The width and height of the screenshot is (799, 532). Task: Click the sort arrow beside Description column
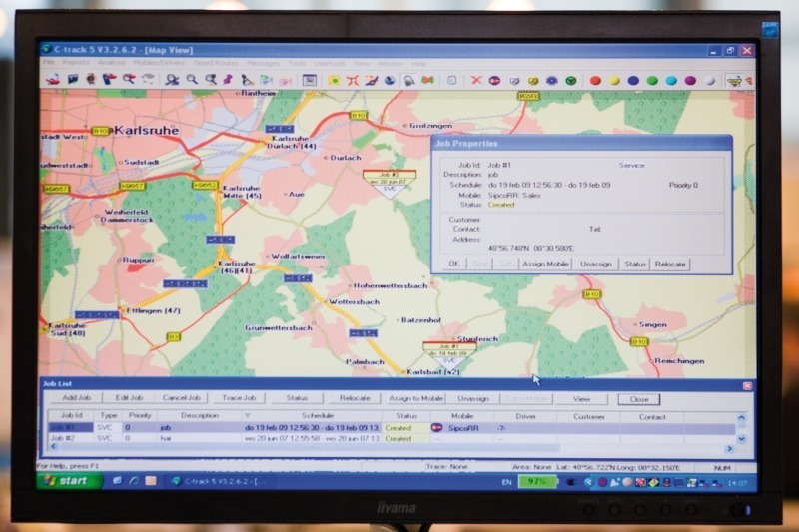point(247,416)
